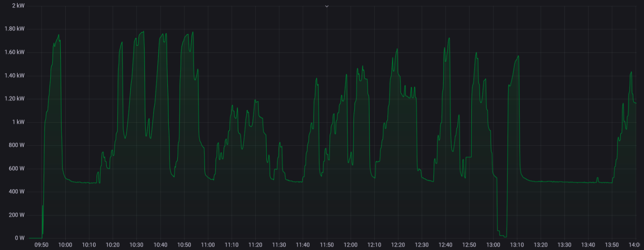Image resolution: width=644 pixels, height=250 pixels.
Task: Click the 12:40 time axis label
Action: [x=445, y=245]
